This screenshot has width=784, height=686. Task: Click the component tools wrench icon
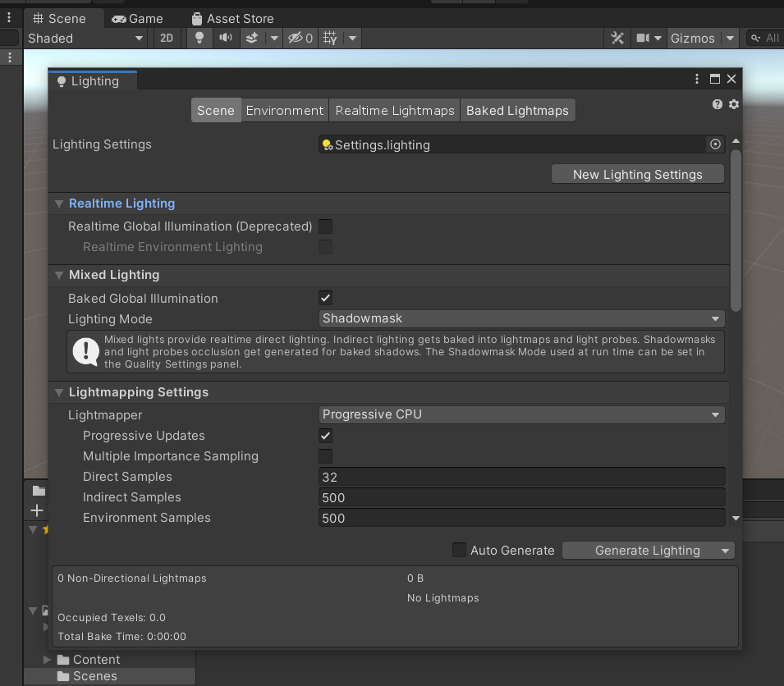[x=617, y=38]
